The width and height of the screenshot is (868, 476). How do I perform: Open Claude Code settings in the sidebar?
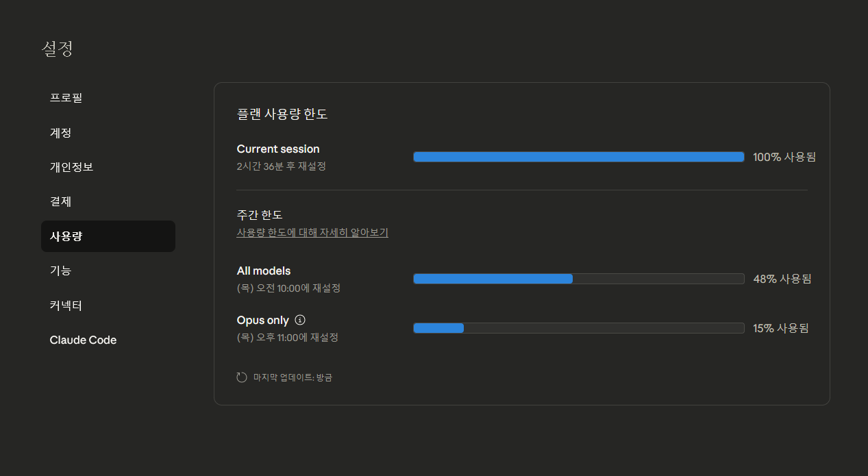pos(84,340)
